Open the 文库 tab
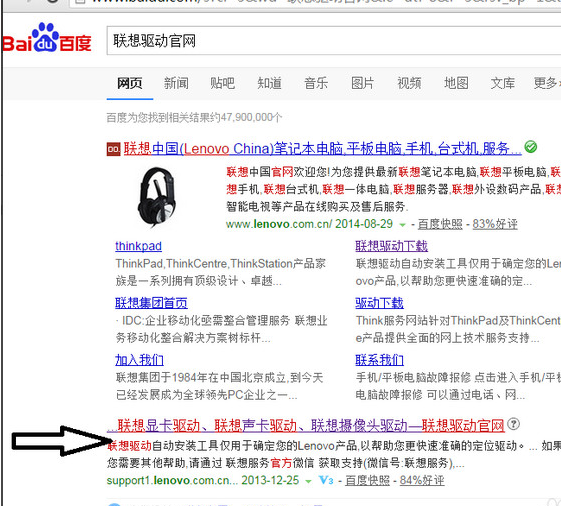This screenshot has width=577, height=506. coord(503,83)
